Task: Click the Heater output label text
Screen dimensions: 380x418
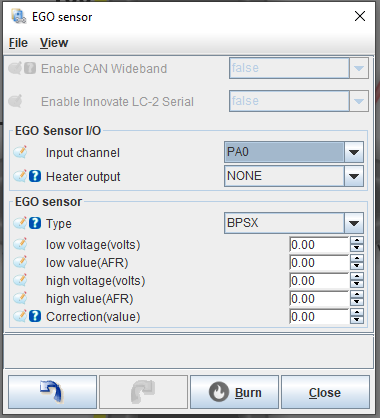Action: (x=83, y=177)
